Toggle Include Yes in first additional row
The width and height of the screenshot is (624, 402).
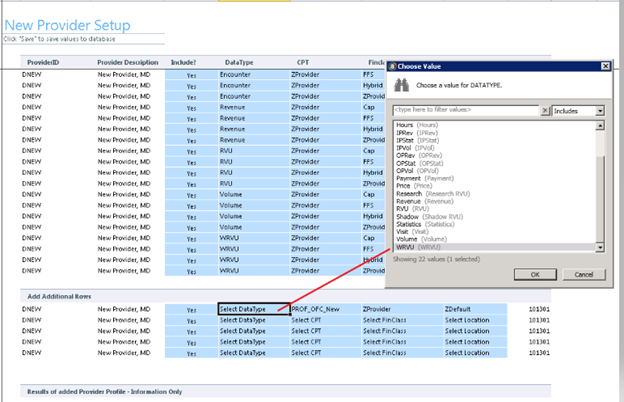[x=191, y=310]
